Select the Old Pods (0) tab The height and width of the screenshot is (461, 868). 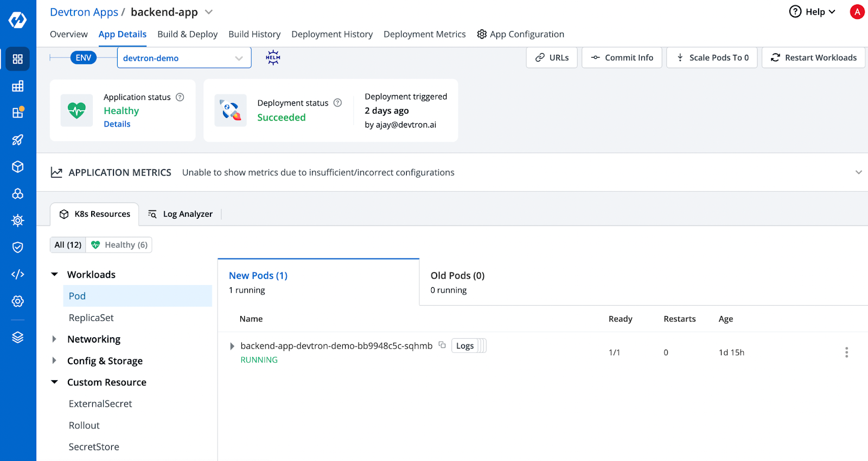point(457,282)
